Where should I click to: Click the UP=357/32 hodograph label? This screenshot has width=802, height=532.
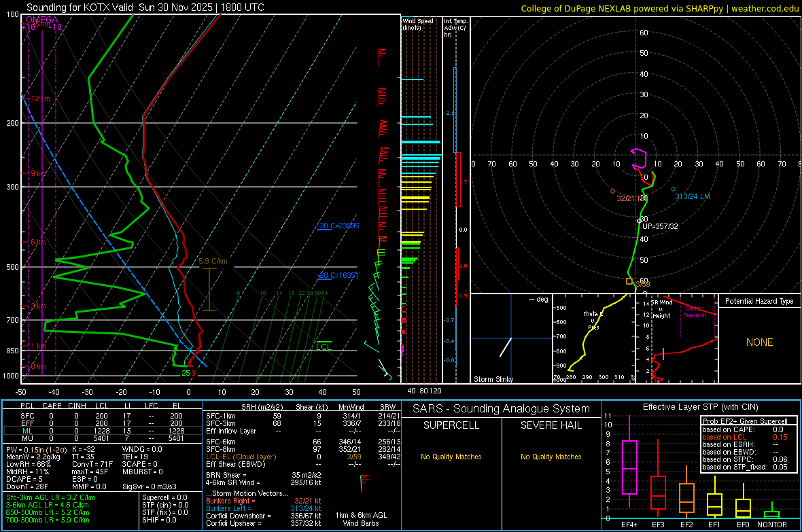click(661, 226)
